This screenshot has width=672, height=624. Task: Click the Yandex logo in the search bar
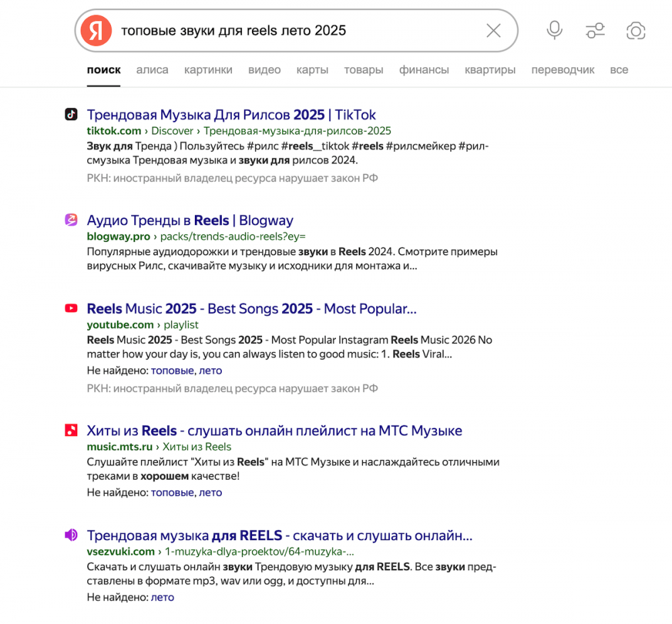click(96, 30)
